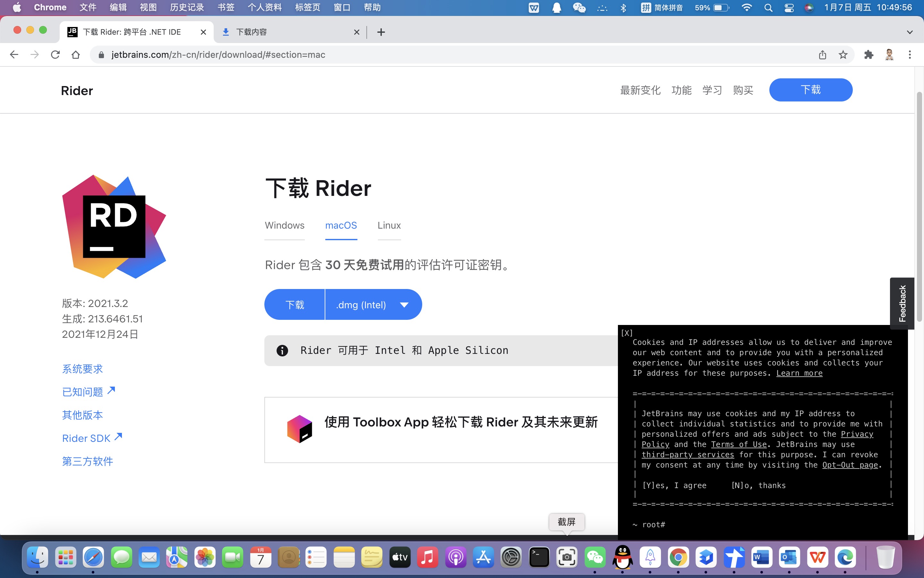Close the cookie notice with [X]
This screenshot has height=578, width=924.
(627, 333)
